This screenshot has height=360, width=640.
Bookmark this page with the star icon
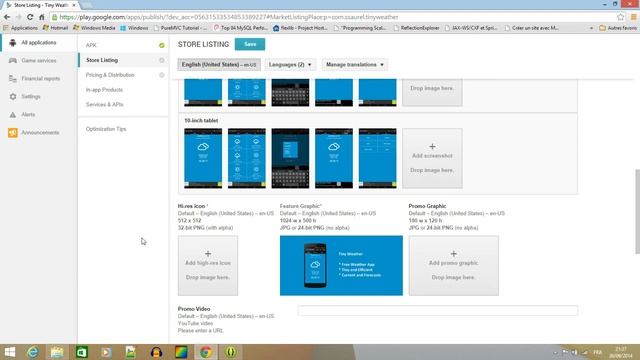(620, 17)
